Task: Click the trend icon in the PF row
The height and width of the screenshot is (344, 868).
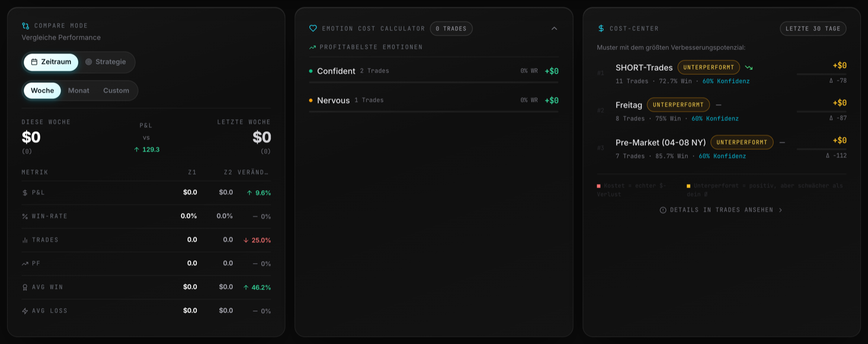Action: click(x=25, y=264)
